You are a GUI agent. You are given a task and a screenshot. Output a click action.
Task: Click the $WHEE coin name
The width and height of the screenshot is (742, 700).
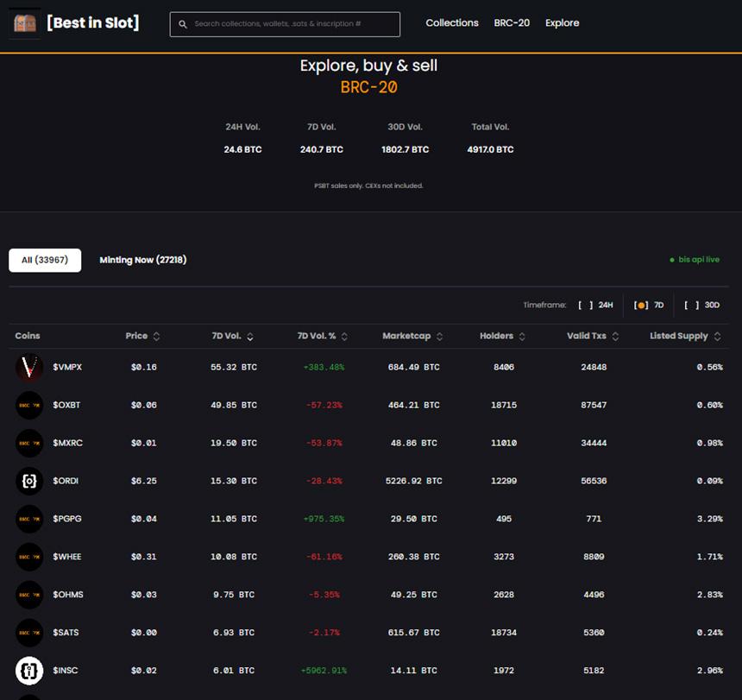(66, 557)
